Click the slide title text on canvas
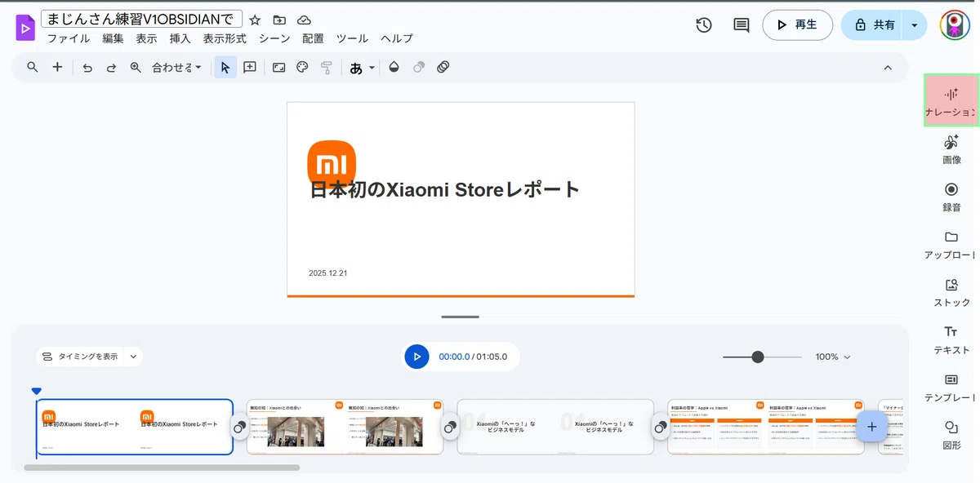980x483 pixels. tap(445, 190)
